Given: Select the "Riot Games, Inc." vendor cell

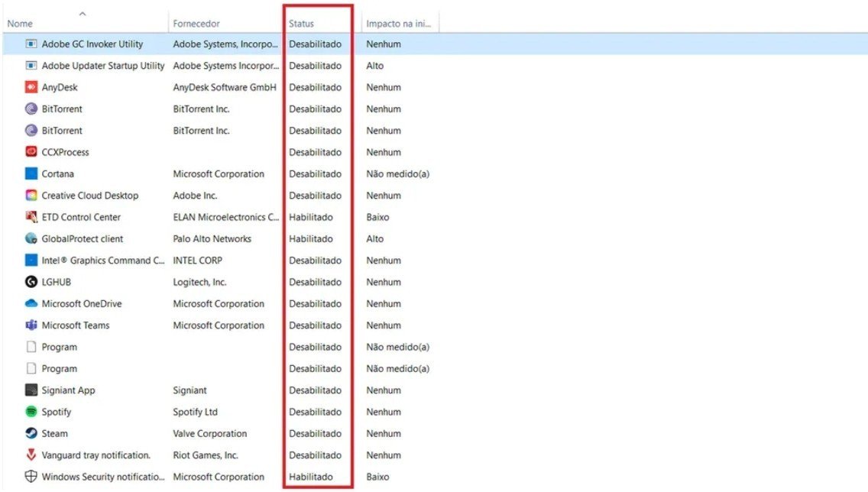Looking at the screenshot, I should [206, 455].
